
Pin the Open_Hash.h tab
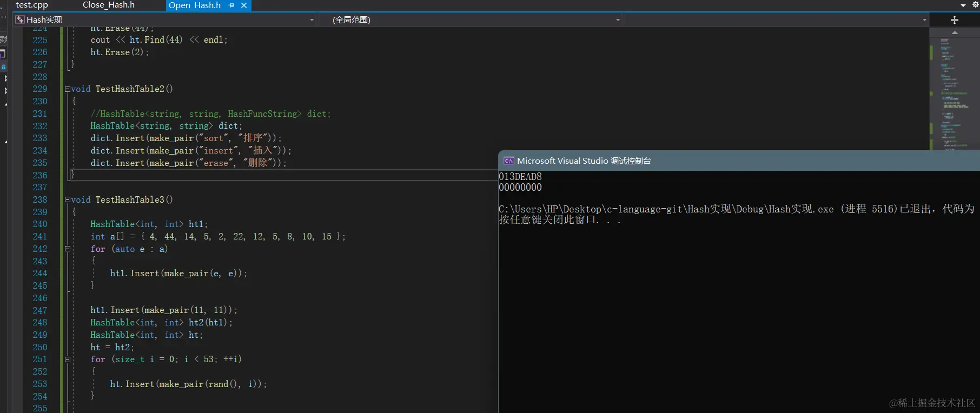click(231, 5)
